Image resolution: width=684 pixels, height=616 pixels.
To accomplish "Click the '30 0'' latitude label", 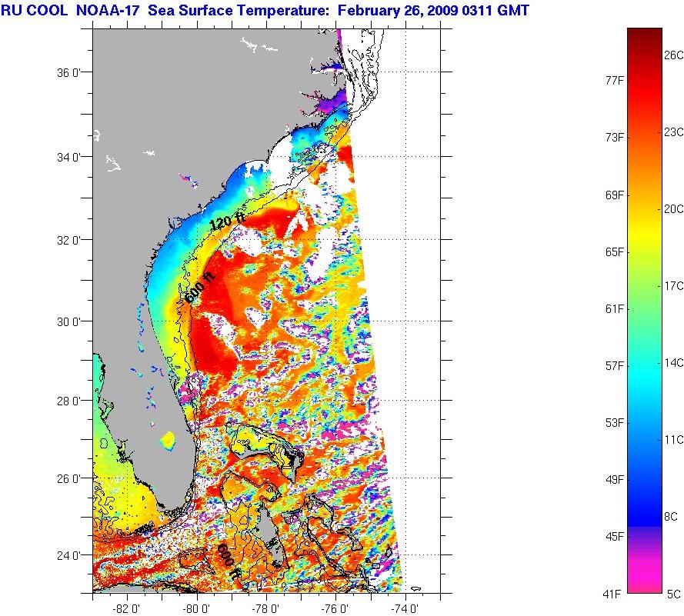I will click(x=69, y=322).
